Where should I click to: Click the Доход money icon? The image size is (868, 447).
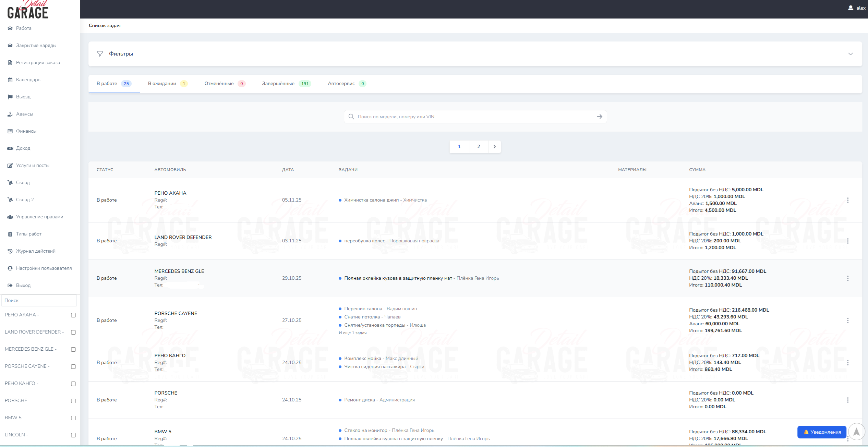pyautogui.click(x=10, y=148)
